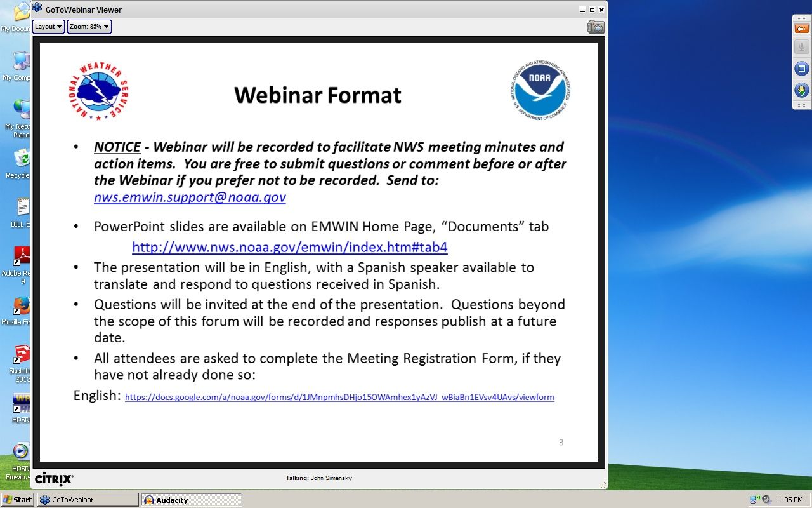Click the National Weather Service logo
This screenshot has height=508, width=812.
[x=98, y=92]
